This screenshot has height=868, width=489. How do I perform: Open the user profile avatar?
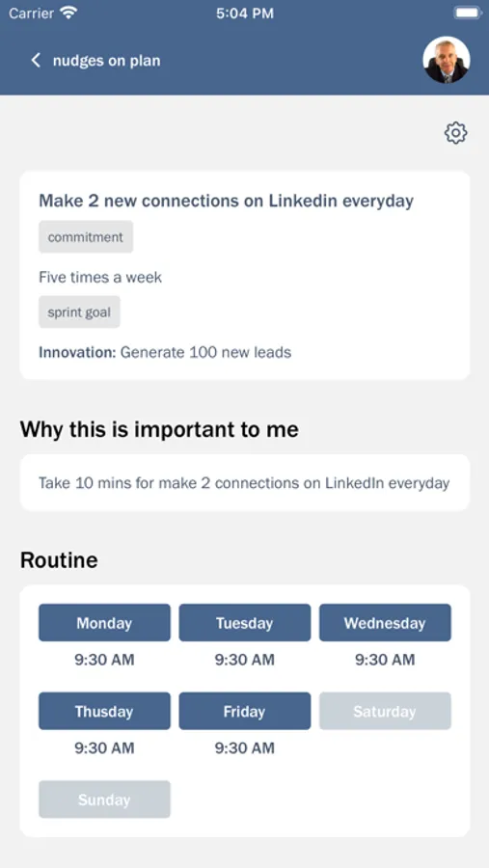[447, 60]
